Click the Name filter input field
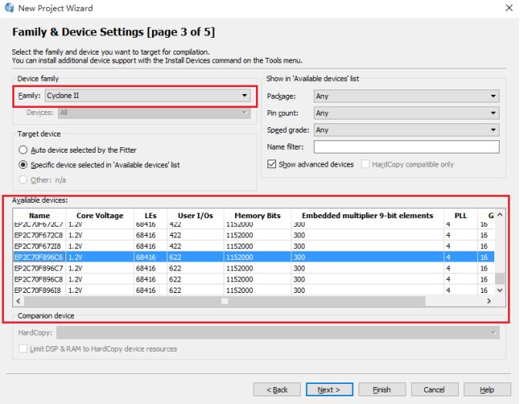Screen dimensions: 532x404 pyautogui.click(x=406, y=147)
